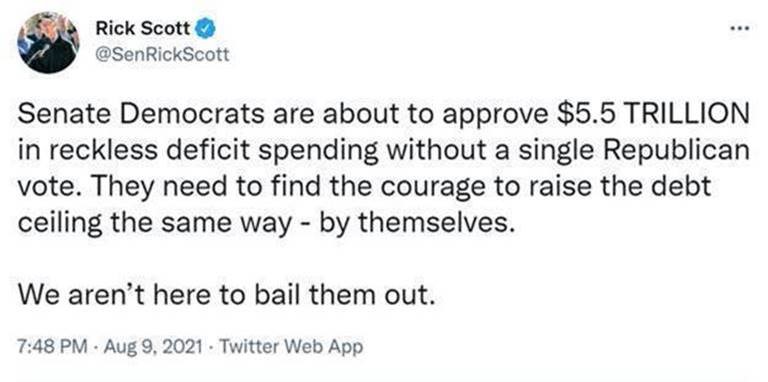Click the Rick Scott display name
This screenshot has height=382, width=768.
click(143, 29)
